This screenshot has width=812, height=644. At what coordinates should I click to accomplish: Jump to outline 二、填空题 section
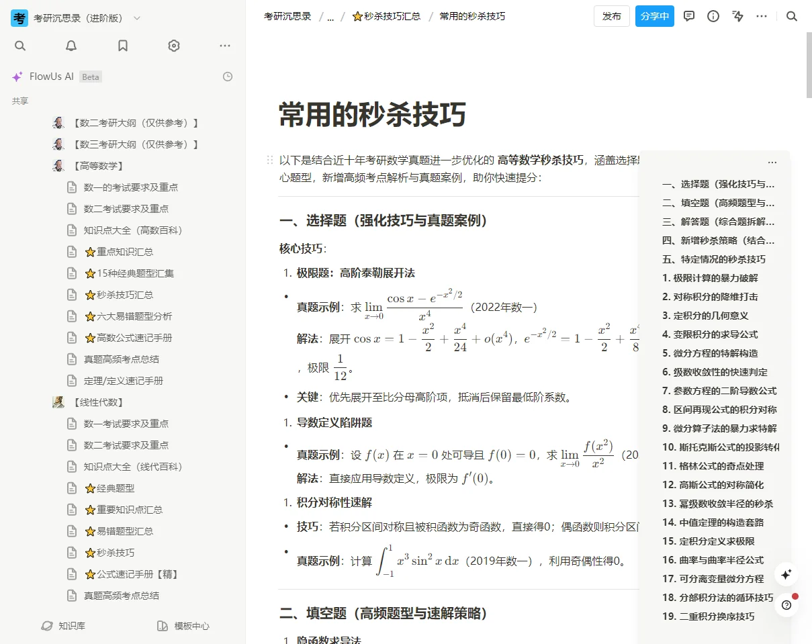point(718,203)
